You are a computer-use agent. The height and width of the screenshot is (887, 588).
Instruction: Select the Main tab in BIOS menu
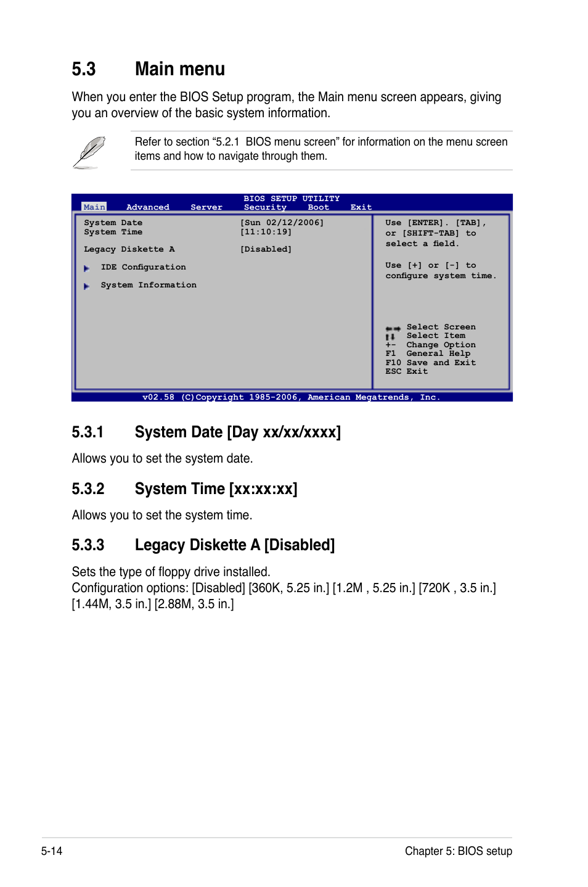pyautogui.click(x=94, y=207)
